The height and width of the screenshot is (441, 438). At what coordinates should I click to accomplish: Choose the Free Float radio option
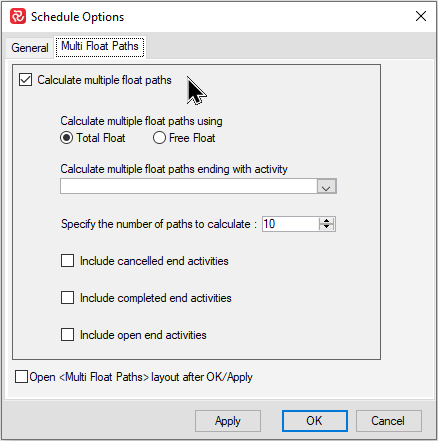159,138
